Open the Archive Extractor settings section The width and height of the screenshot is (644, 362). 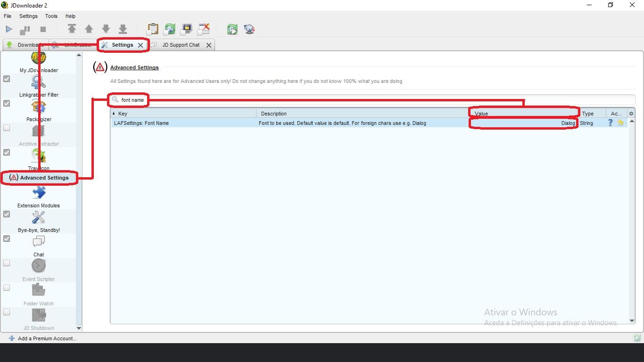pos(39,135)
